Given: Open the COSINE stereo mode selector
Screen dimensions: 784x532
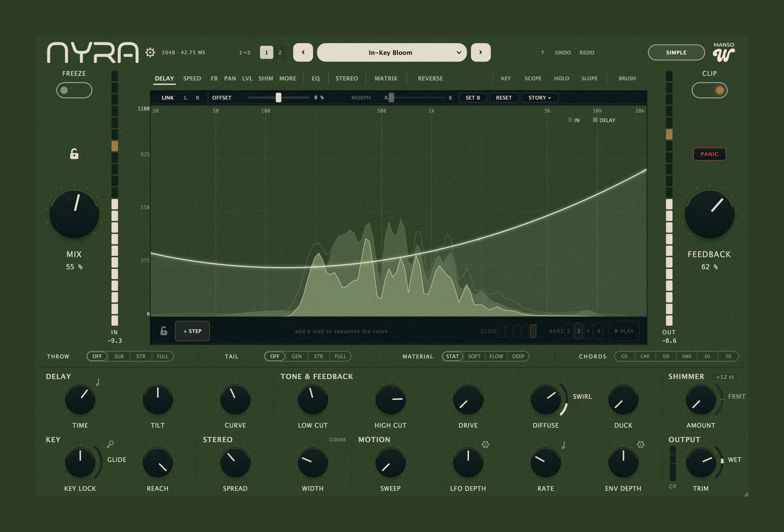Looking at the screenshot, I should pos(338,440).
